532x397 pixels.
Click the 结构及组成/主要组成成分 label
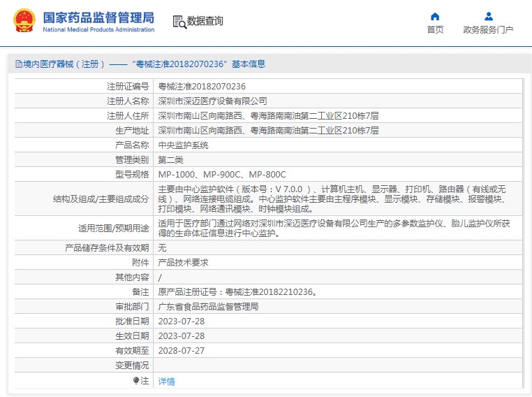101,199
